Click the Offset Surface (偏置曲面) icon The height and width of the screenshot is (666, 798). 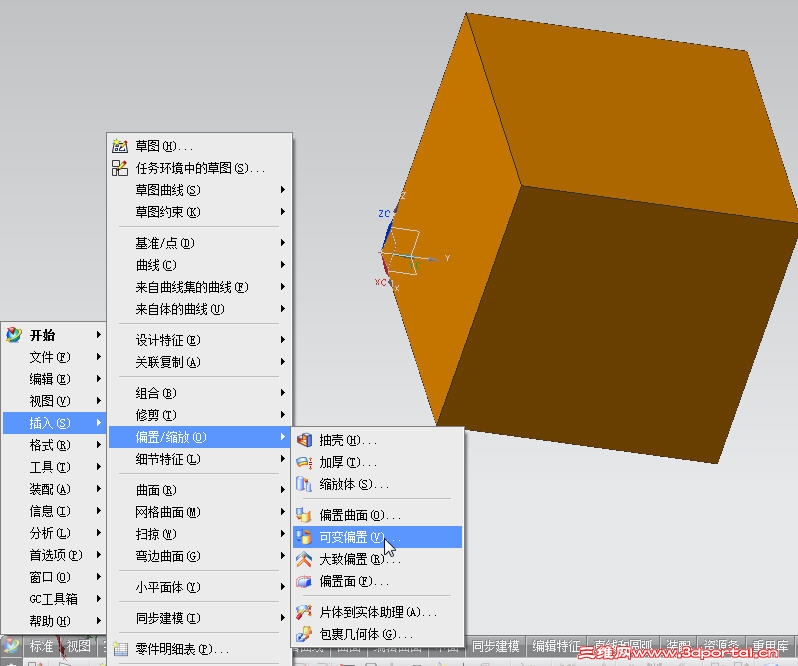pos(304,515)
